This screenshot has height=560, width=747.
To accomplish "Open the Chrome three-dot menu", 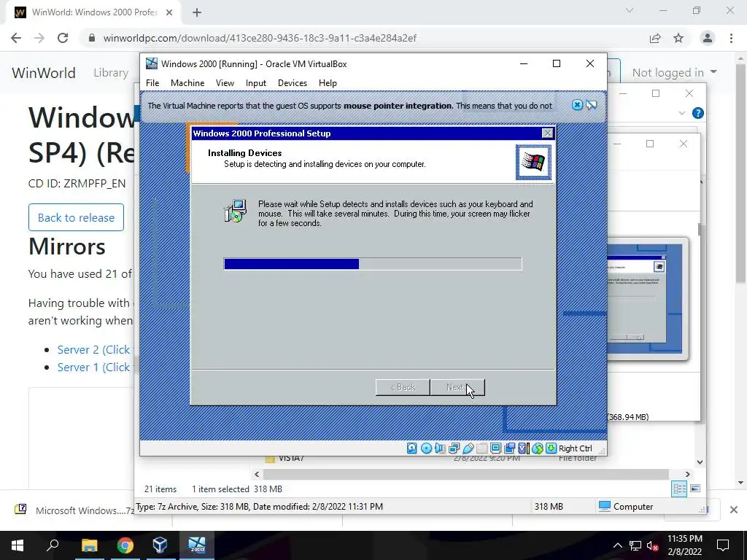I will tap(731, 38).
